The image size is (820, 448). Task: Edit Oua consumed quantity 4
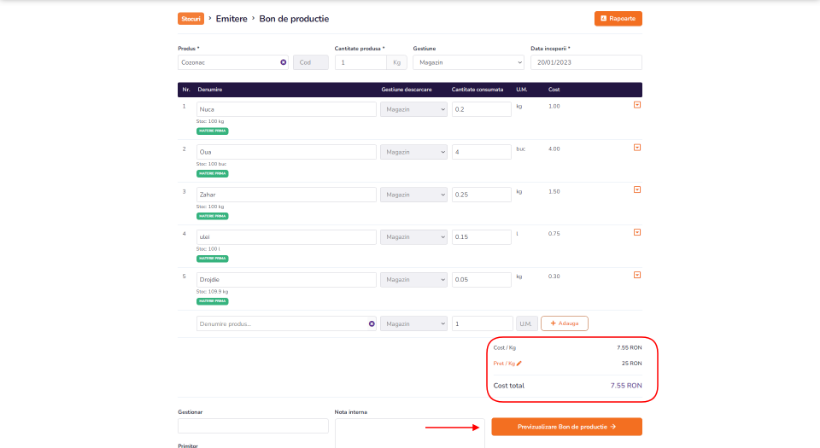point(482,152)
